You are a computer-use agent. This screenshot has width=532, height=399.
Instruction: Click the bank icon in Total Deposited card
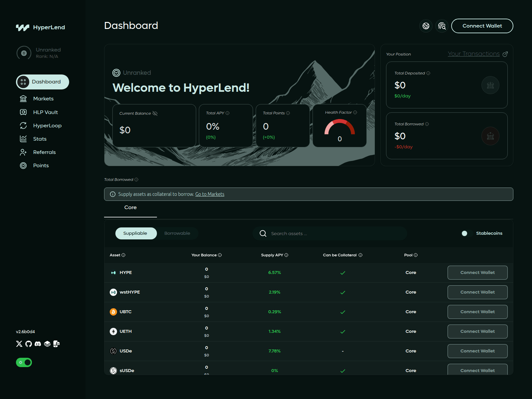coord(490,85)
